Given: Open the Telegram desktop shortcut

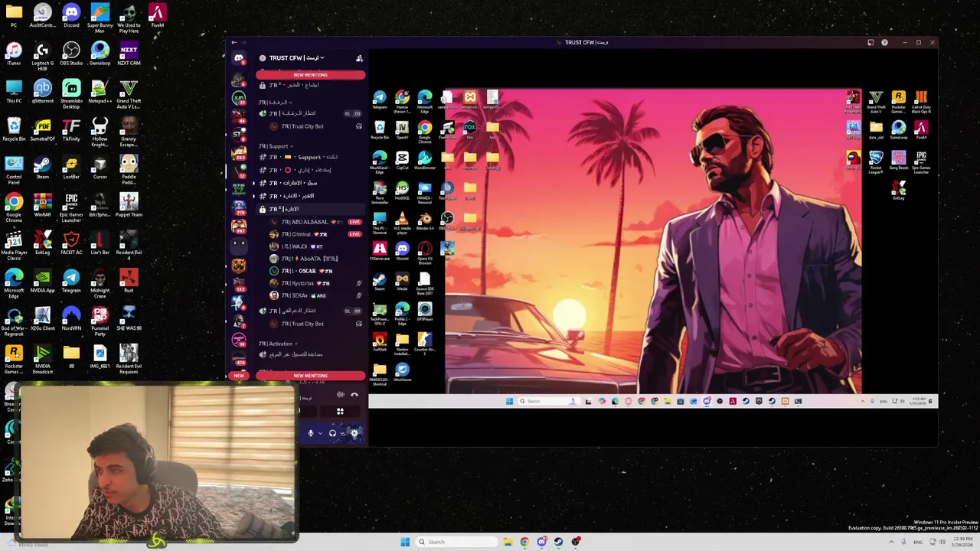Looking at the screenshot, I should pos(71,281).
